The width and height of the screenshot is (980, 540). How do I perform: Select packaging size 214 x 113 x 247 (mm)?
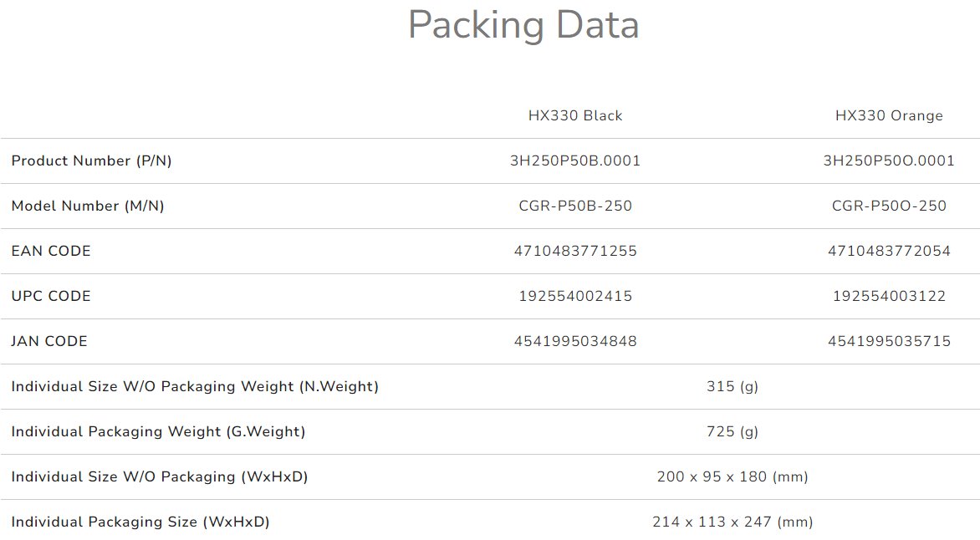coord(732,522)
